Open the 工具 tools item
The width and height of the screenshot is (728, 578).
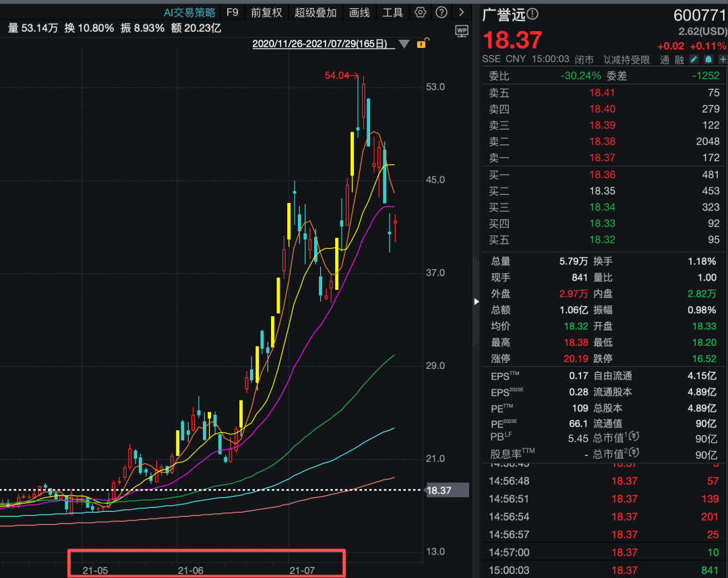click(392, 12)
